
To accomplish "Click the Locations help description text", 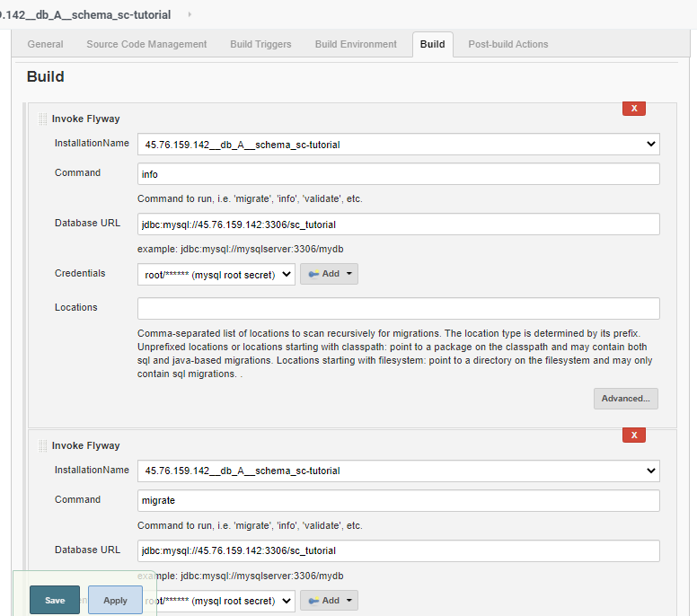I will click(x=394, y=353).
